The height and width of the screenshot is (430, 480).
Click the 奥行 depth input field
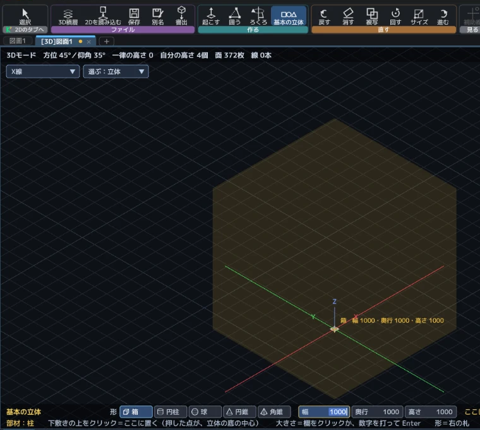(x=377, y=412)
